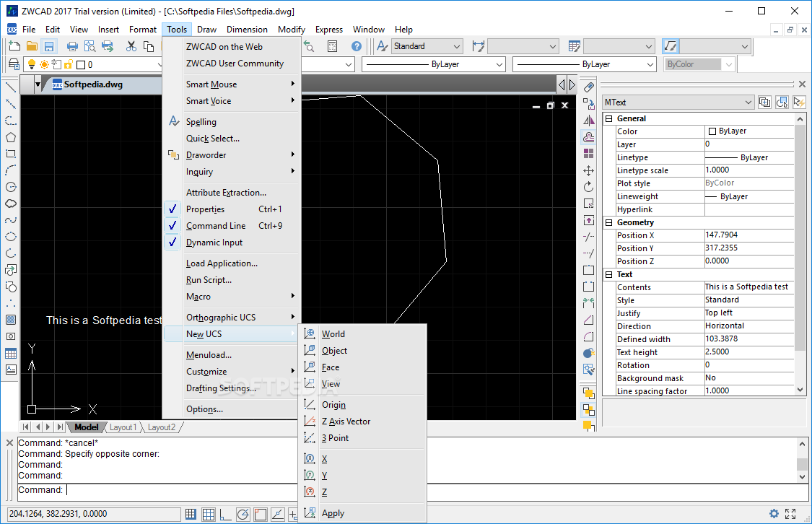Click the layer properties manager icon
812x524 pixels.
[14, 64]
